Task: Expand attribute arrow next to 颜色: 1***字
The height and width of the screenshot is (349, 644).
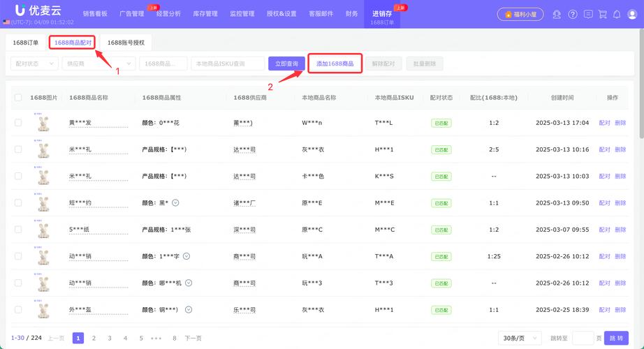Action: [x=186, y=256]
